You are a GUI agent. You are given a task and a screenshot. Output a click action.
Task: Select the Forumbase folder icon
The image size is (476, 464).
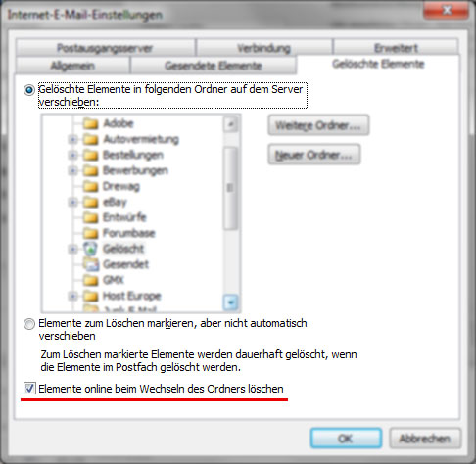coord(90,233)
